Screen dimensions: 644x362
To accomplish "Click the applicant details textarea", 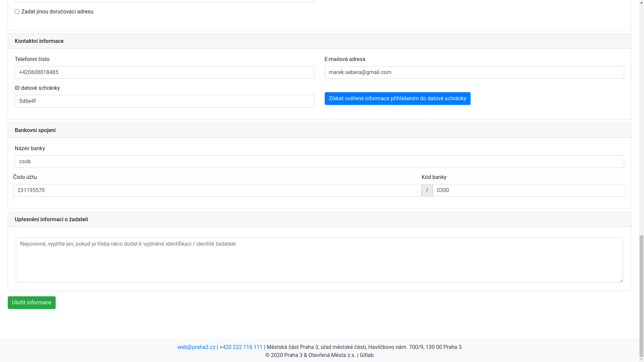I will pyautogui.click(x=319, y=260).
